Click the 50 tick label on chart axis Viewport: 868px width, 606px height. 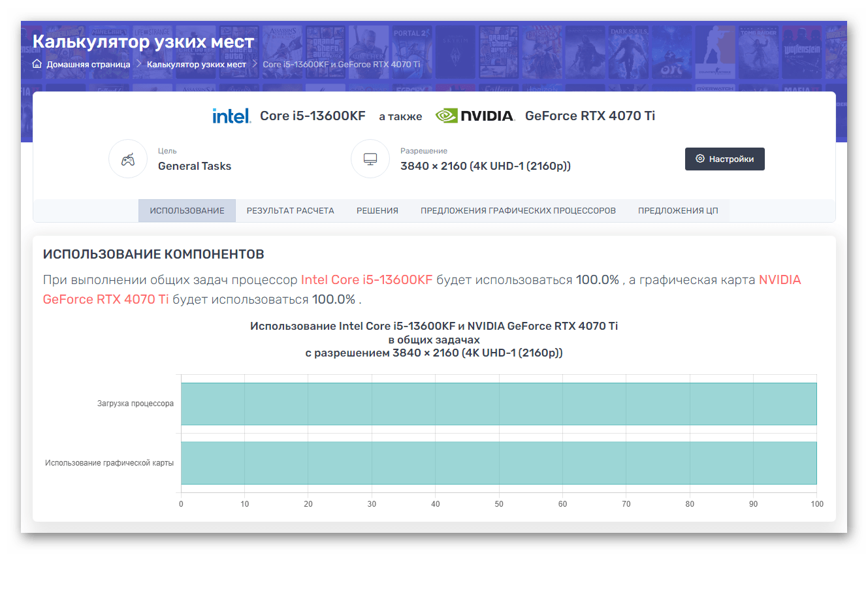(x=499, y=504)
